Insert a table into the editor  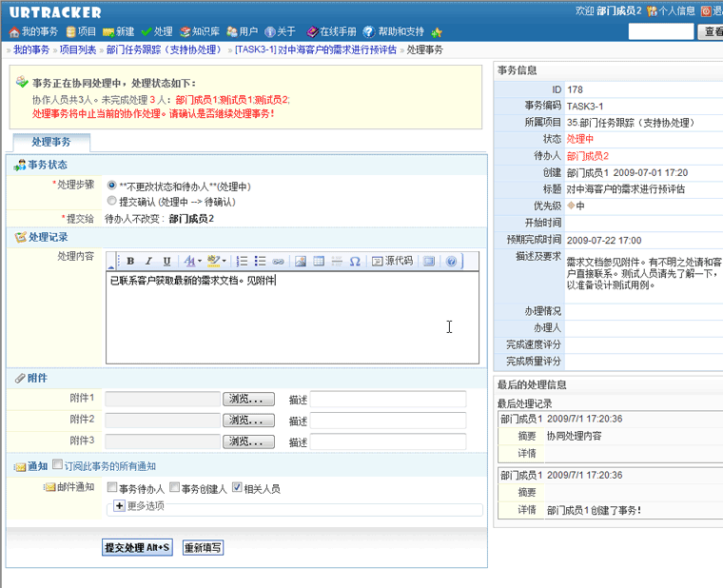point(319,261)
